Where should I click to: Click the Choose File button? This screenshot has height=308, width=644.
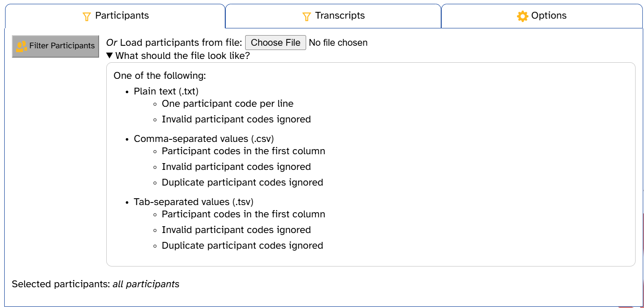pos(276,42)
